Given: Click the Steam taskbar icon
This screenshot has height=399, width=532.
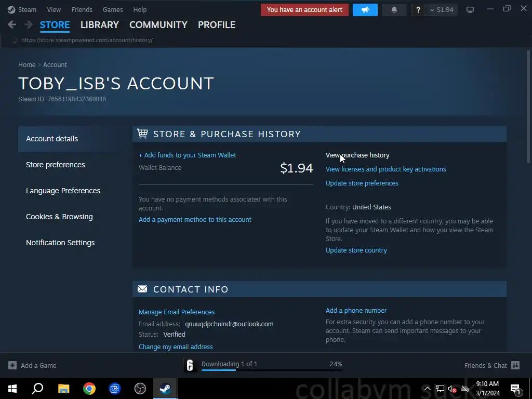Looking at the screenshot, I should coord(165,389).
